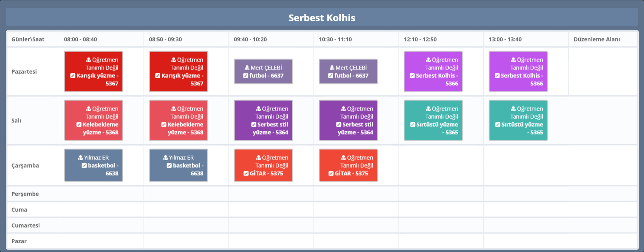
Task: Click teacher icon on Monday 09:40 futbol card
Action: 247,68
